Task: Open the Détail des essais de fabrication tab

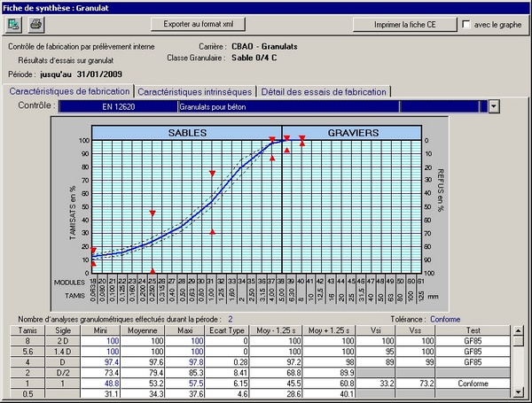Action: 324,91
